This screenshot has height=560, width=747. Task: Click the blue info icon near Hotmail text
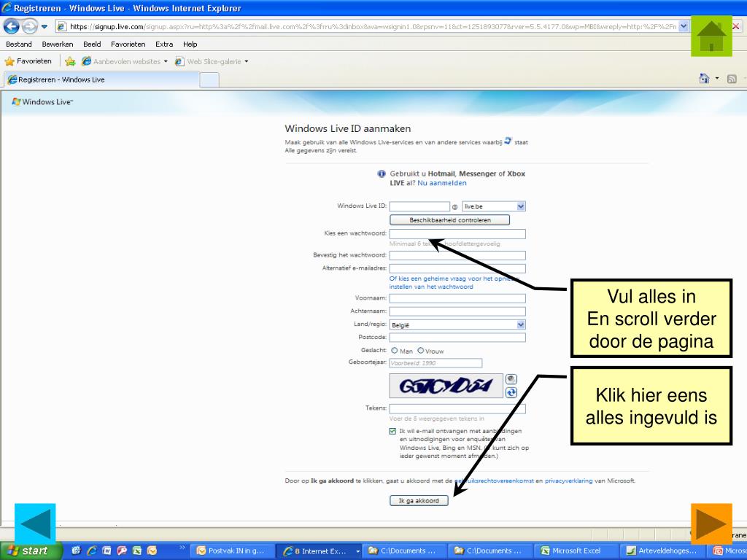click(381, 174)
